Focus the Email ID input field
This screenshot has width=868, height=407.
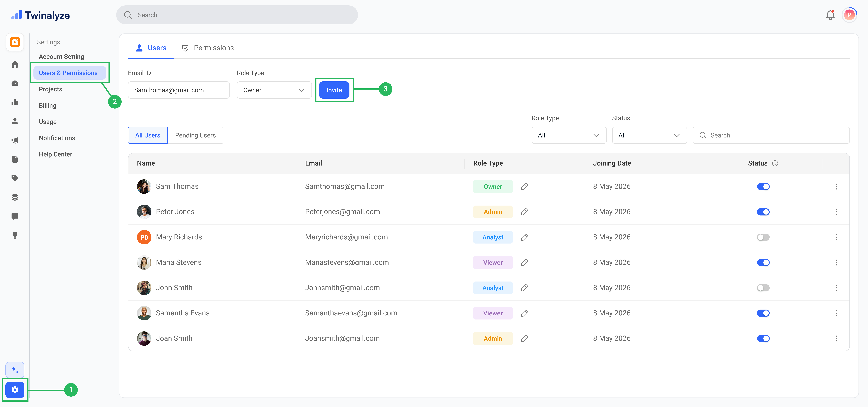coord(179,90)
